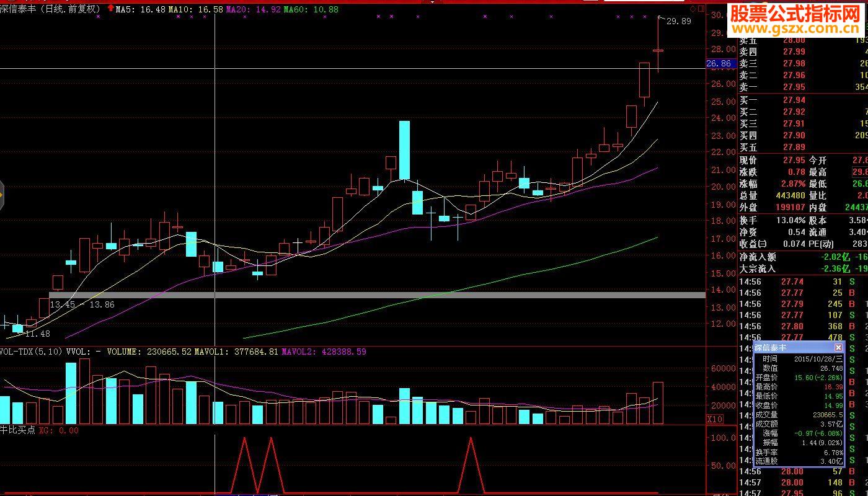Click the 深信泰丰 (日线.前复权) chart title
The image size is (868, 496).
(x=51, y=9)
